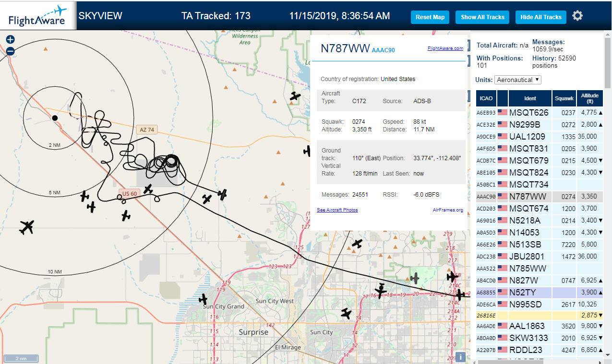Open See Aircraft Photos link
Screen dimensions: 612x364
337,210
